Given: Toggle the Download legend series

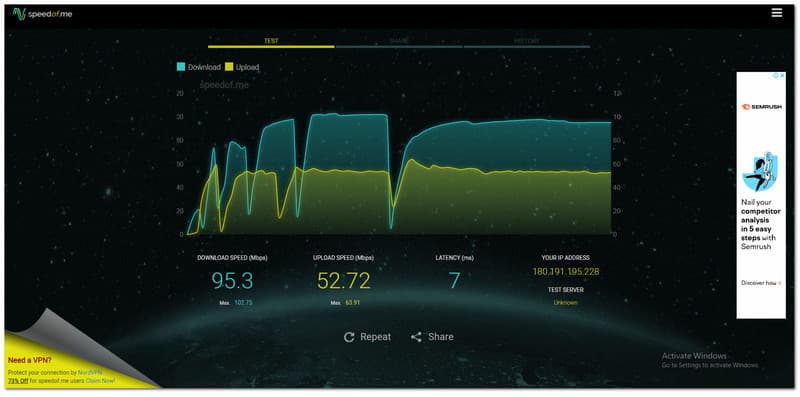Looking at the screenshot, I should (198, 67).
